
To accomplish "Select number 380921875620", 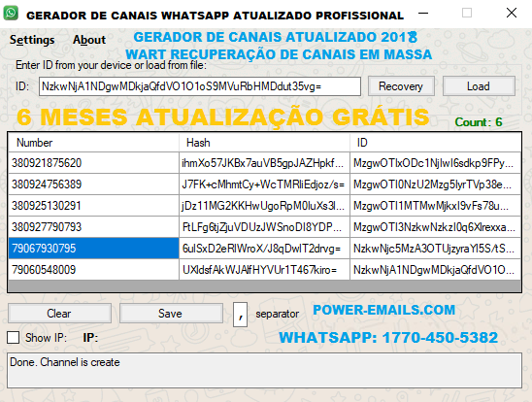I will click(x=93, y=163).
